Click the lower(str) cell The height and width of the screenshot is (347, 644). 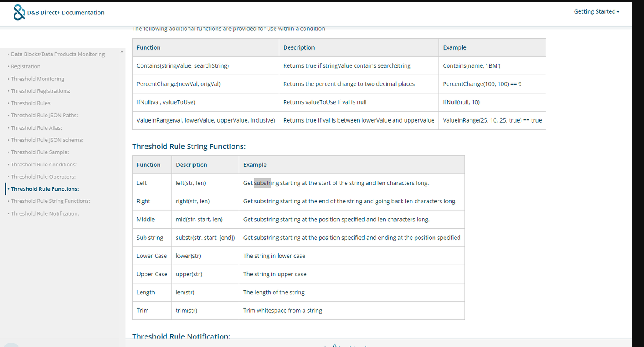pyautogui.click(x=205, y=256)
